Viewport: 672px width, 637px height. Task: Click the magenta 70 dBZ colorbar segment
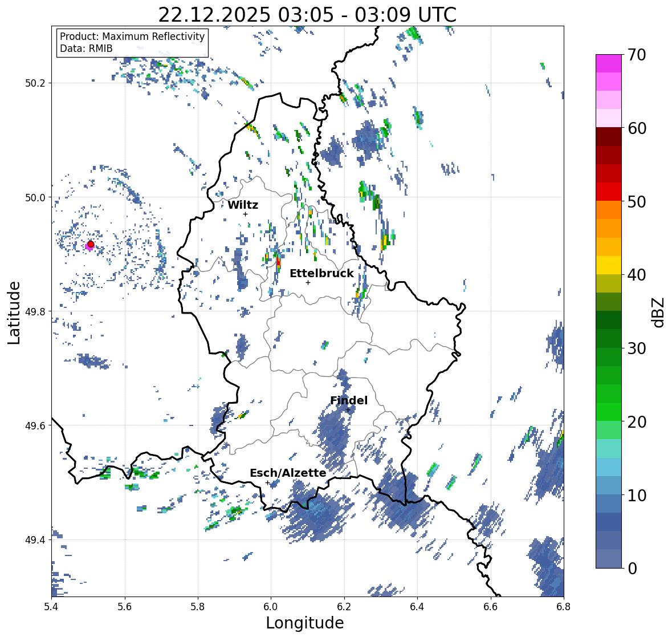click(x=609, y=63)
